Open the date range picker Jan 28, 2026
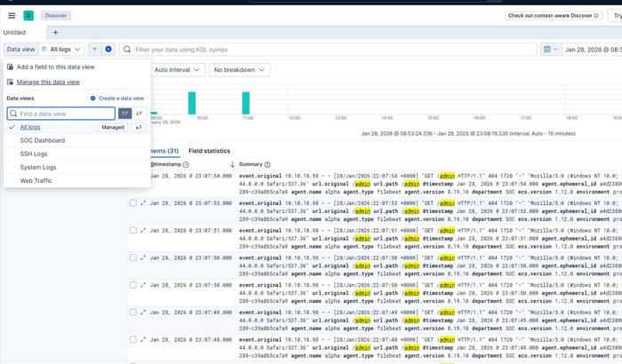 593,50
